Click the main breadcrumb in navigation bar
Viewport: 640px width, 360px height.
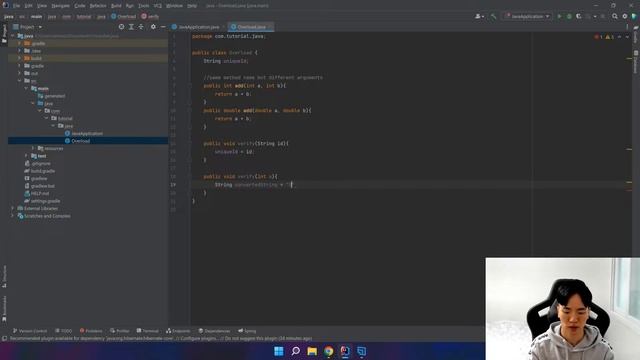pos(36,17)
